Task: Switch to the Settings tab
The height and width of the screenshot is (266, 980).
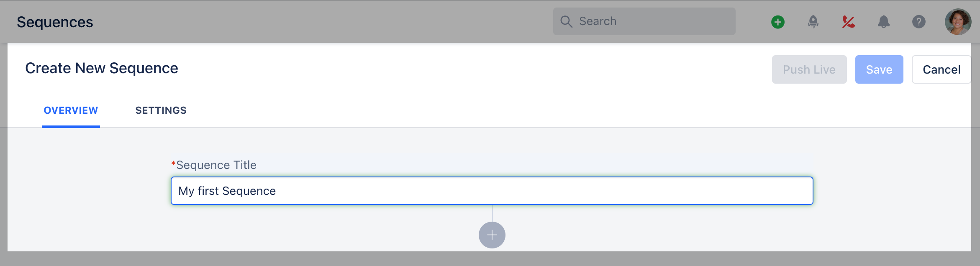Action: (161, 110)
